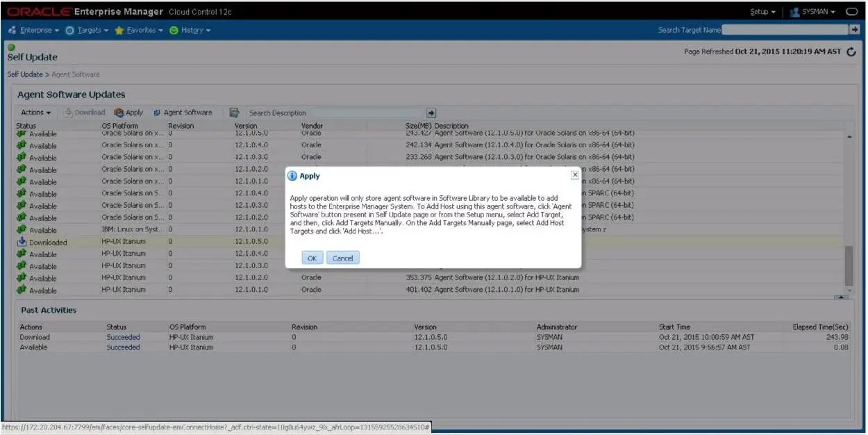Click the Administrator header in Past Activities

557,327
